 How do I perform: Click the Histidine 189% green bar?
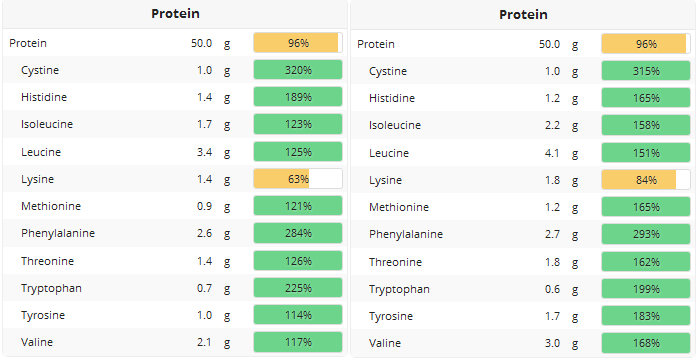298,97
